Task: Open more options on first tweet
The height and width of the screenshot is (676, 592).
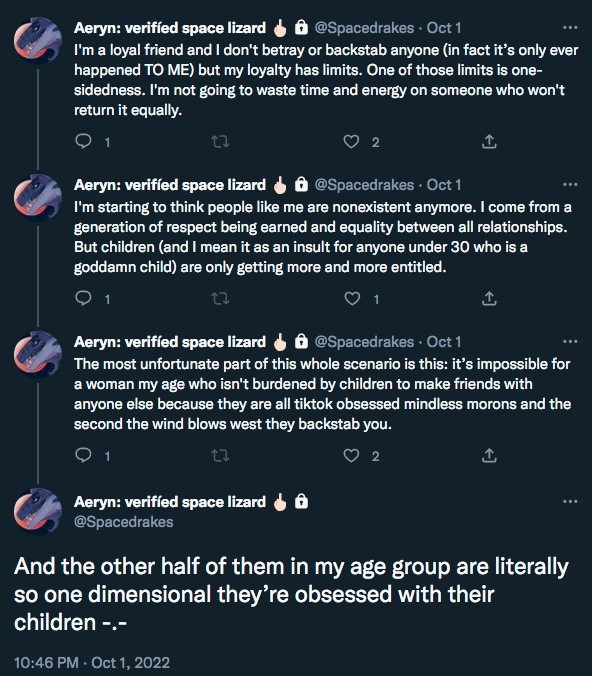Action: tap(570, 28)
